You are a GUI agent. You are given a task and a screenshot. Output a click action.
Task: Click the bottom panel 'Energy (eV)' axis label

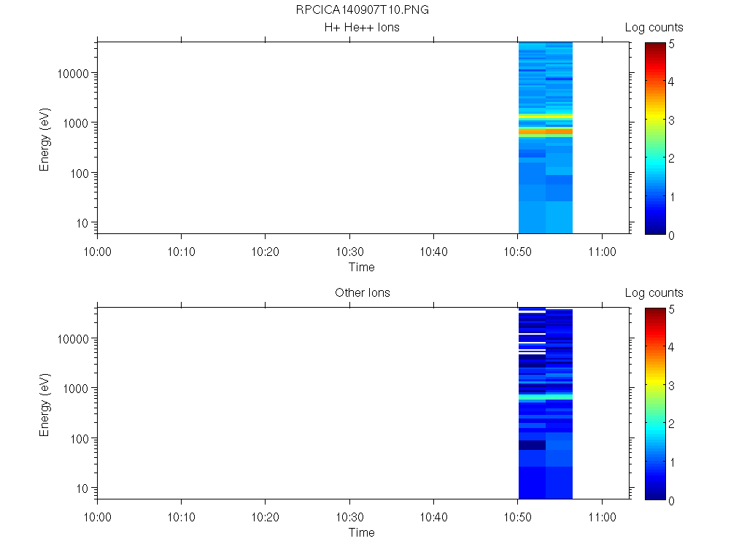click(44, 405)
